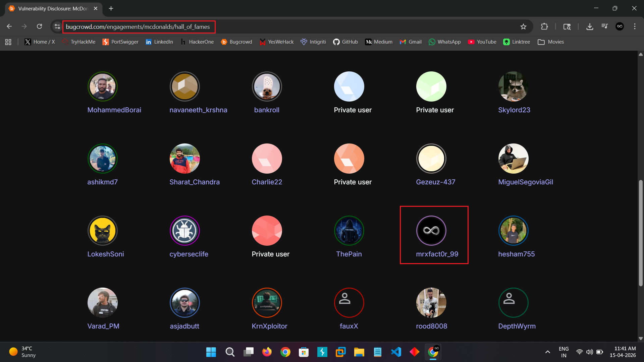Open the mrxfact0r_99 profile link
This screenshot has width=644, height=362.
(437, 254)
